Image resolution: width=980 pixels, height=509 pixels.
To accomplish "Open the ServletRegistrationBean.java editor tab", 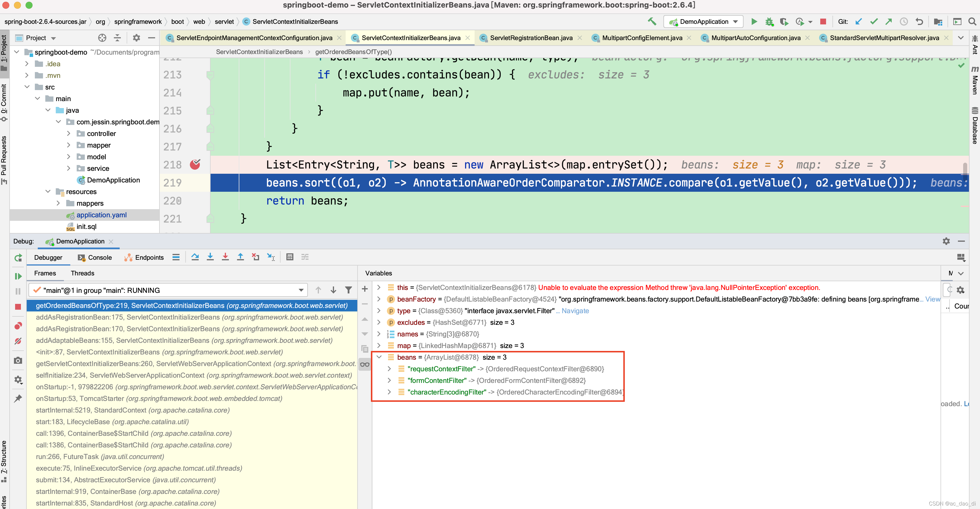I will [531, 38].
